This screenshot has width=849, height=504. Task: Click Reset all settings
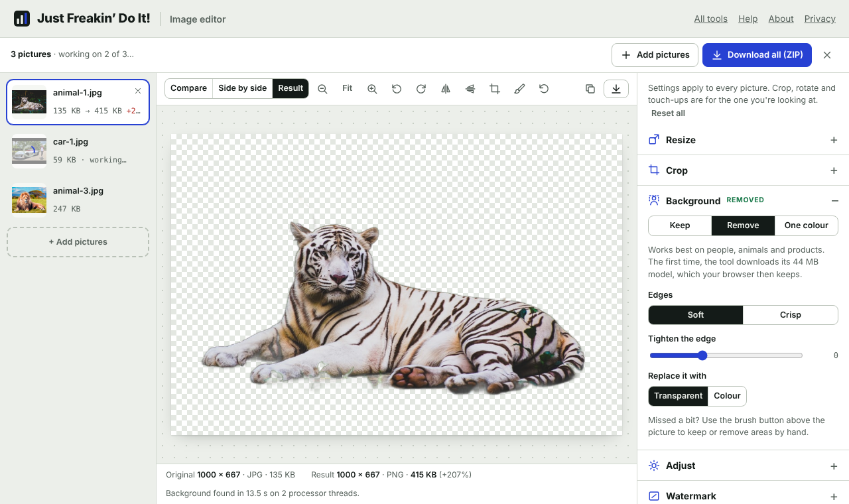668,113
